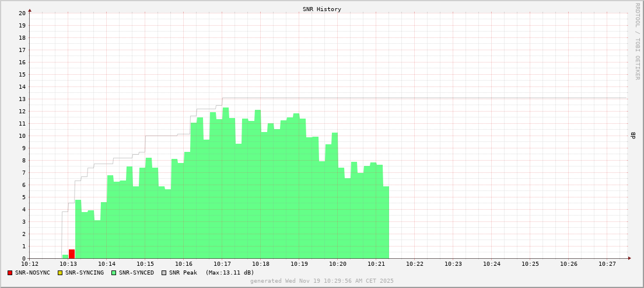Select the generated timestamp text below legend
The width and height of the screenshot is (644, 288).
click(321, 281)
